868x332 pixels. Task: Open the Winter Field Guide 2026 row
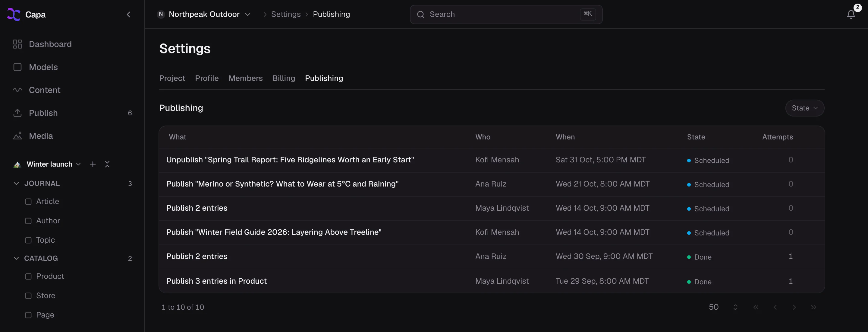pos(492,233)
